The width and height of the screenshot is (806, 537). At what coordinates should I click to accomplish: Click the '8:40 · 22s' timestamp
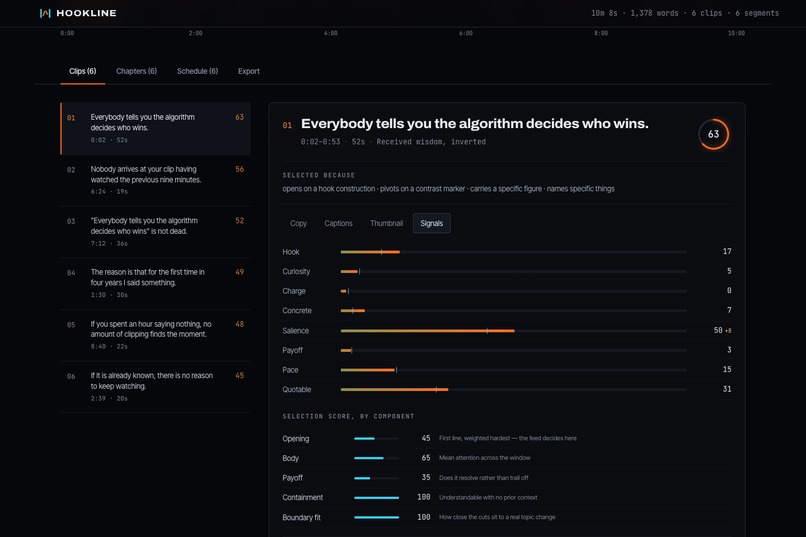pyautogui.click(x=109, y=346)
